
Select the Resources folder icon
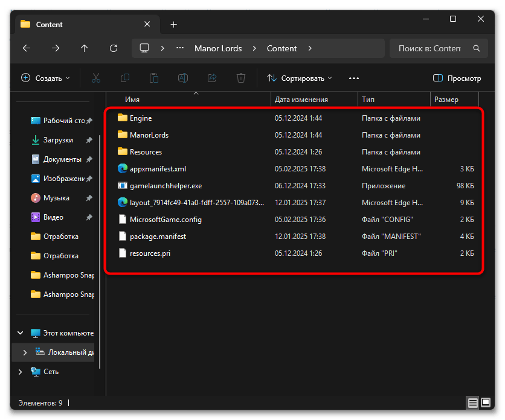(123, 151)
